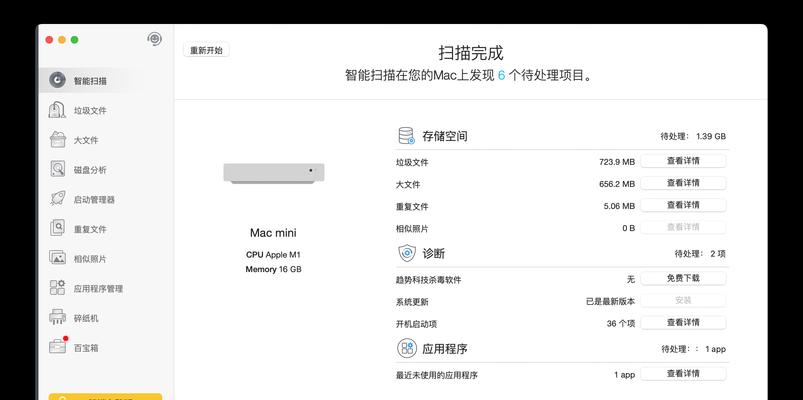The image size is (803, 400).
Task: Click the 最近未使用的应用程序 label
Action: pyautogui.click(x=436, y=375)
